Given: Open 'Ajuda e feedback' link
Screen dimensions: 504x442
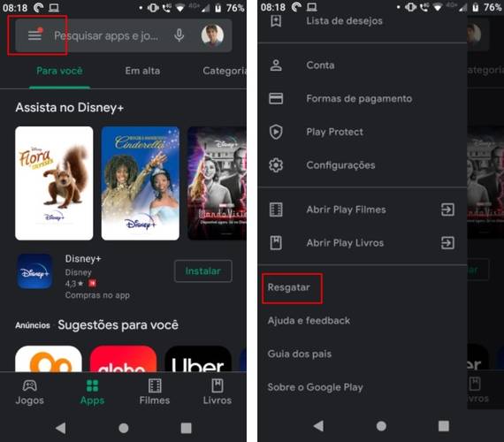Looking at the screenshot, I should [x=309, y=321].
